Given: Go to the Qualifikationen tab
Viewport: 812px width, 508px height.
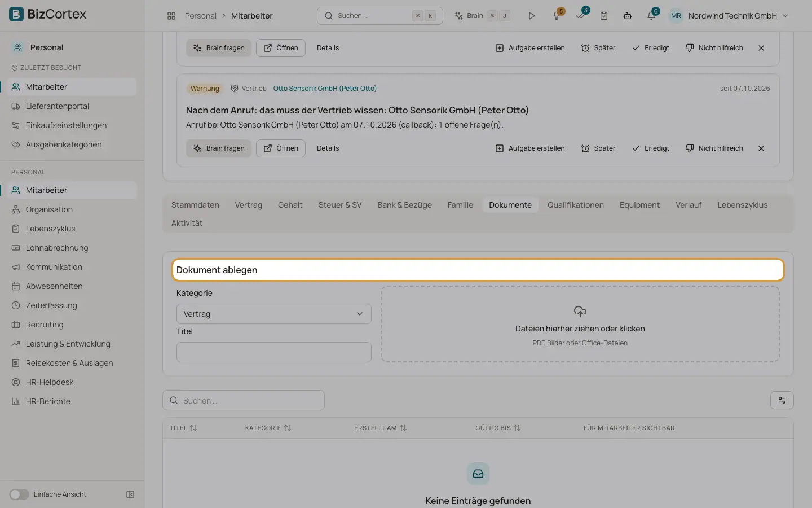Looking at the screenshot, I should pyautogui.click(x=576, y=205).
